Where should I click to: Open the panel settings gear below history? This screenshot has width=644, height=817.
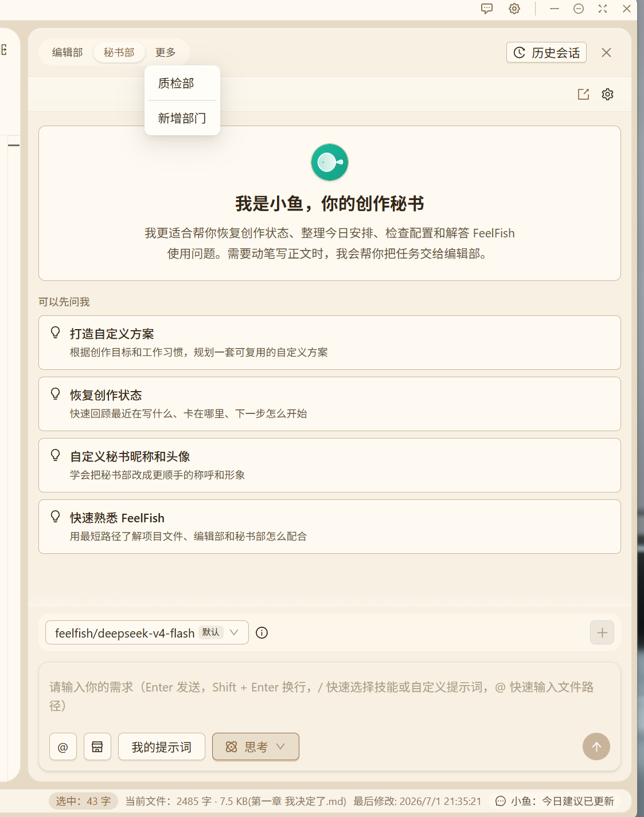608,94
